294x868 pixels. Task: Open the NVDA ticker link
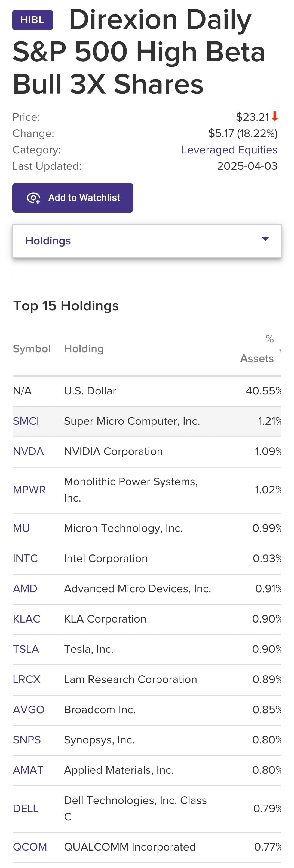[28, 451]
